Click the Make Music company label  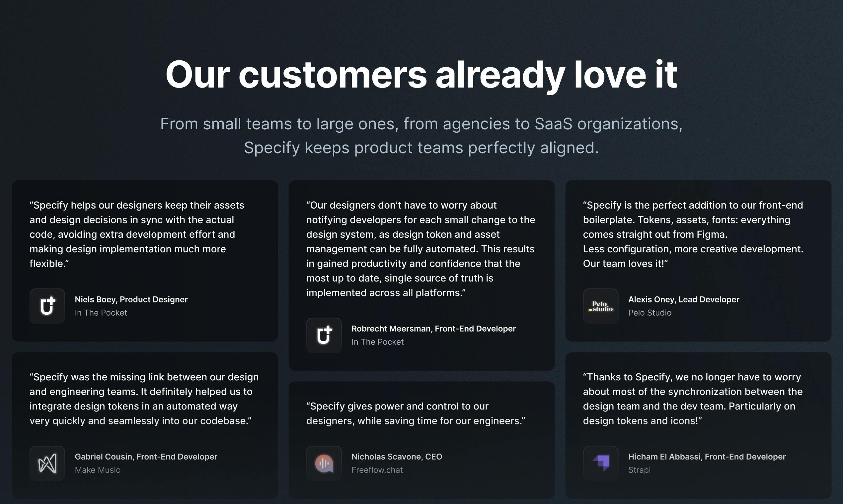tap(98, 470)
